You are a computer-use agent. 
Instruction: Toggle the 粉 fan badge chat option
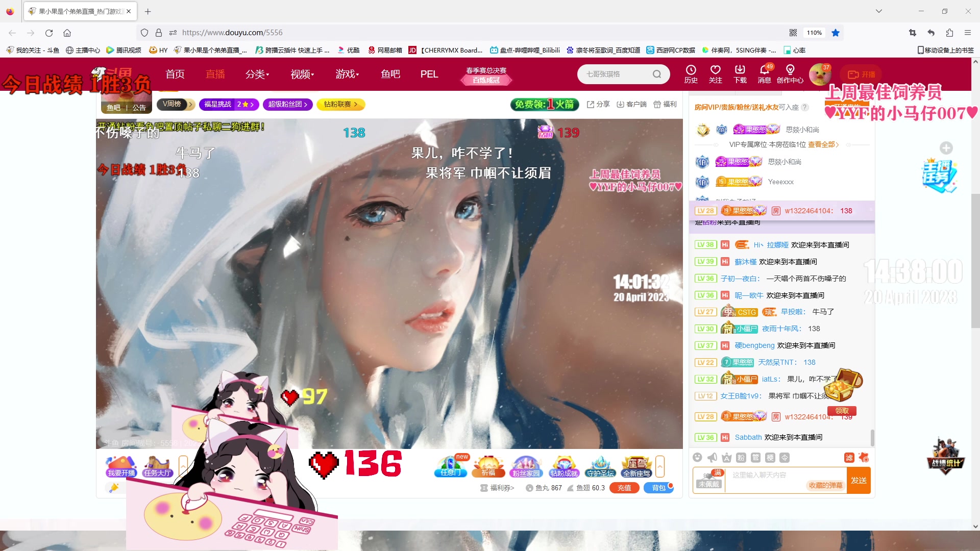coord(741,458)
